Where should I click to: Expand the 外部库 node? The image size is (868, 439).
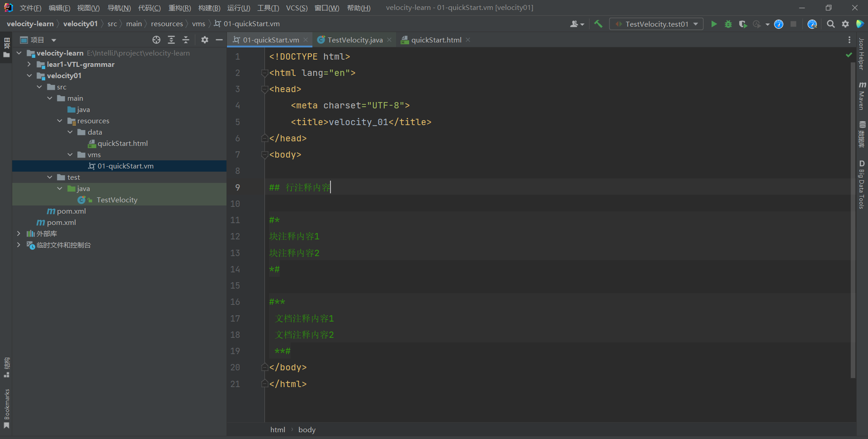point(19,234)
